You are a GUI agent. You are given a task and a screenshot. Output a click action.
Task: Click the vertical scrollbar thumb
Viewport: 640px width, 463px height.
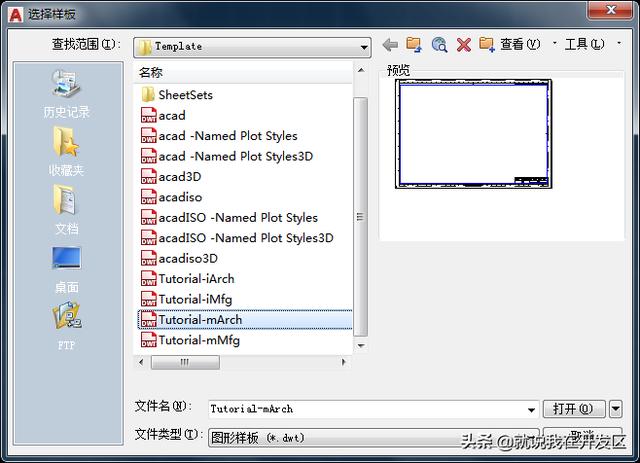[x=360, y=217]
